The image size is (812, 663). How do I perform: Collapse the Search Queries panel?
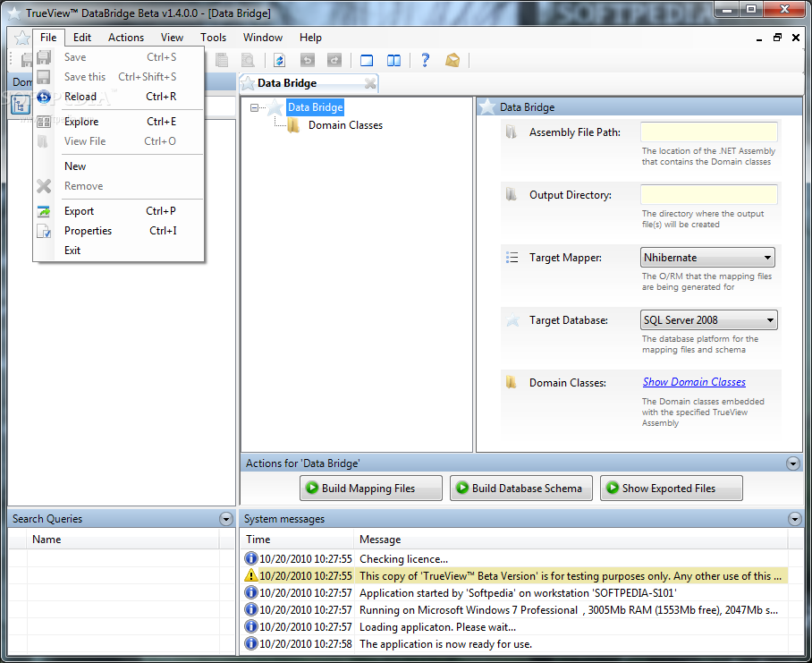[225, 518]
